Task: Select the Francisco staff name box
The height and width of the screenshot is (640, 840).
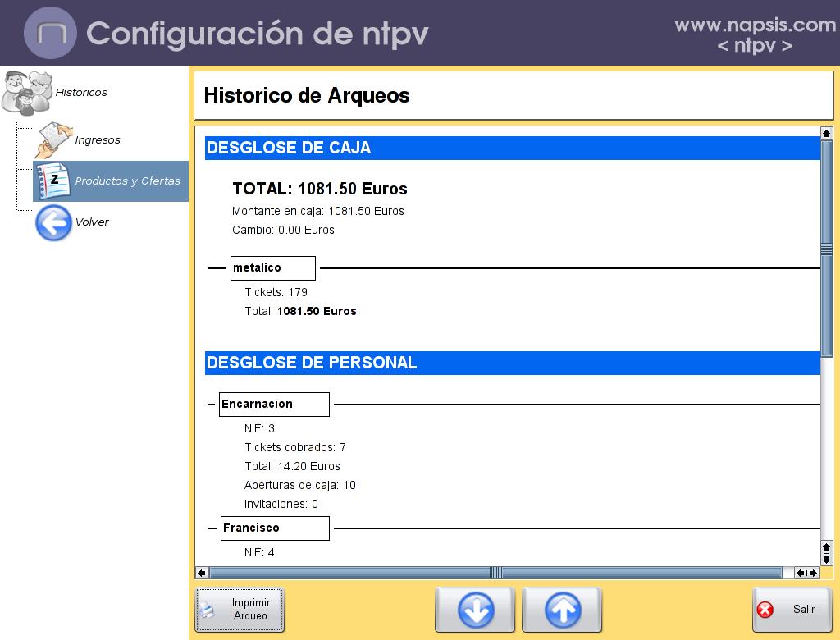Action: coord(275,528)
